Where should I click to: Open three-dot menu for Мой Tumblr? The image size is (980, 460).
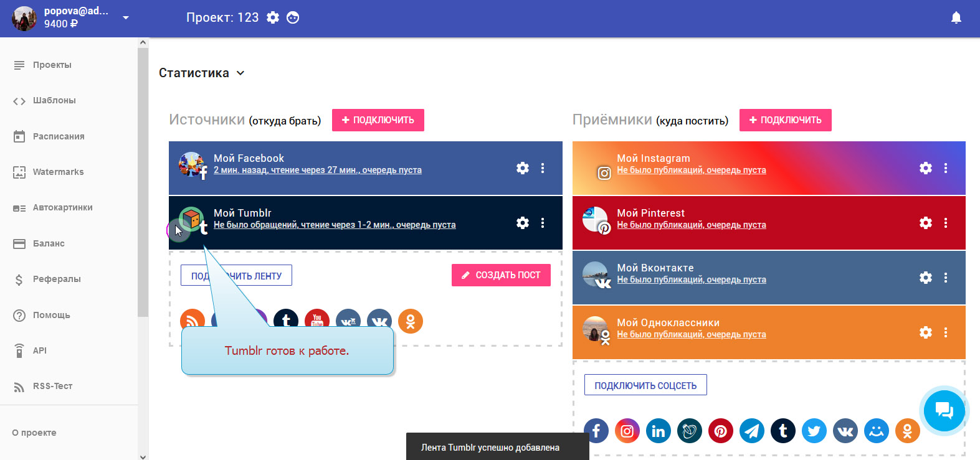pos(543,223)
